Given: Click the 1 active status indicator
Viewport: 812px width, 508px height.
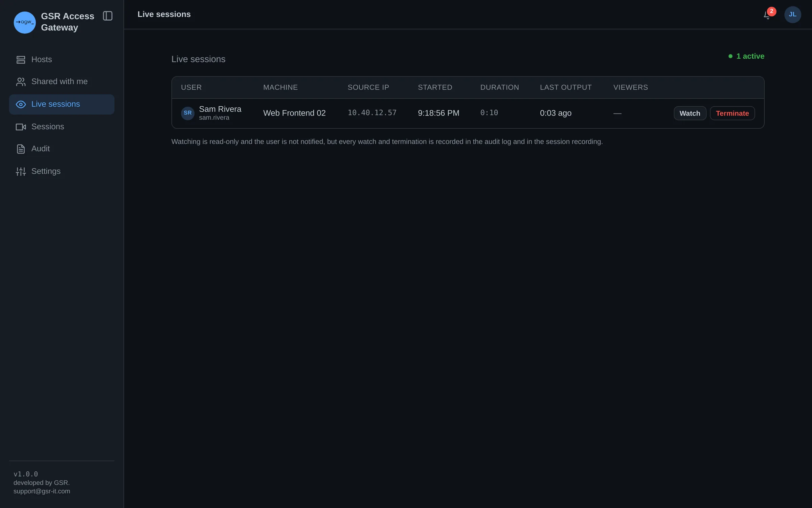Looking at the screenshot, I should pos(746,56).
